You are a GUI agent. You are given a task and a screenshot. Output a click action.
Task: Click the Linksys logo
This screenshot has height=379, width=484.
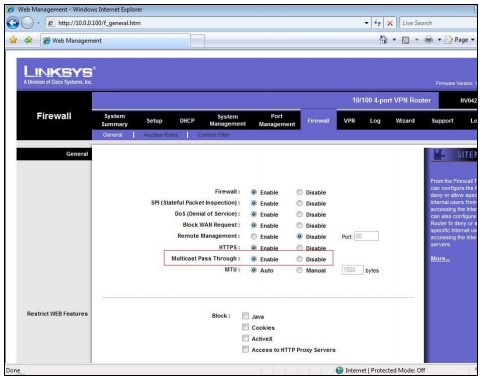(x=59, y=75)
